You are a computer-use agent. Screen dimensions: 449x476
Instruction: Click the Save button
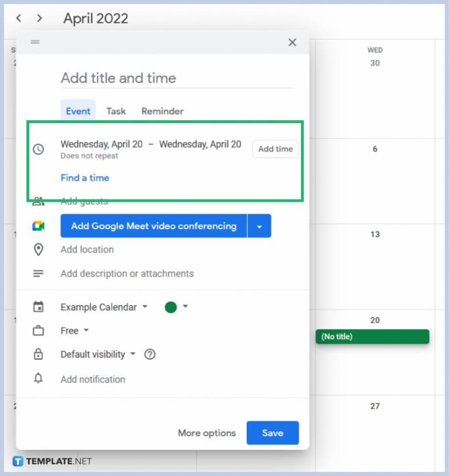point(272,433)
